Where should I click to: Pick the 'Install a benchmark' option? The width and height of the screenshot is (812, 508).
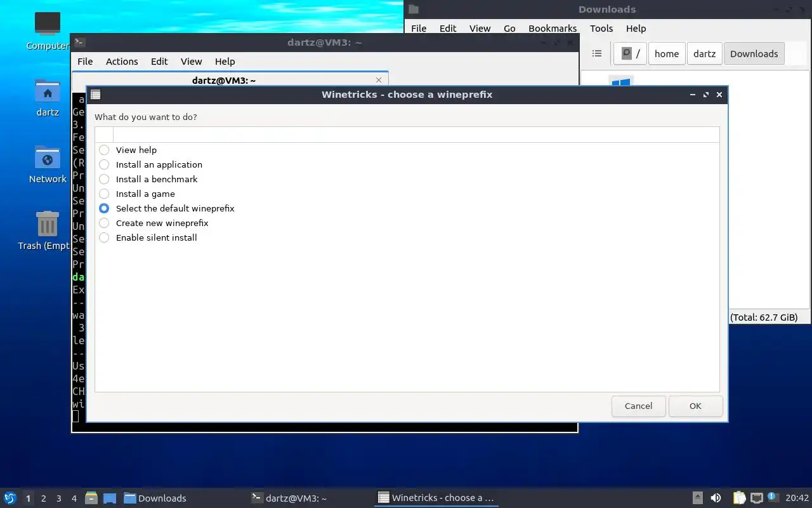click(104, 179)
